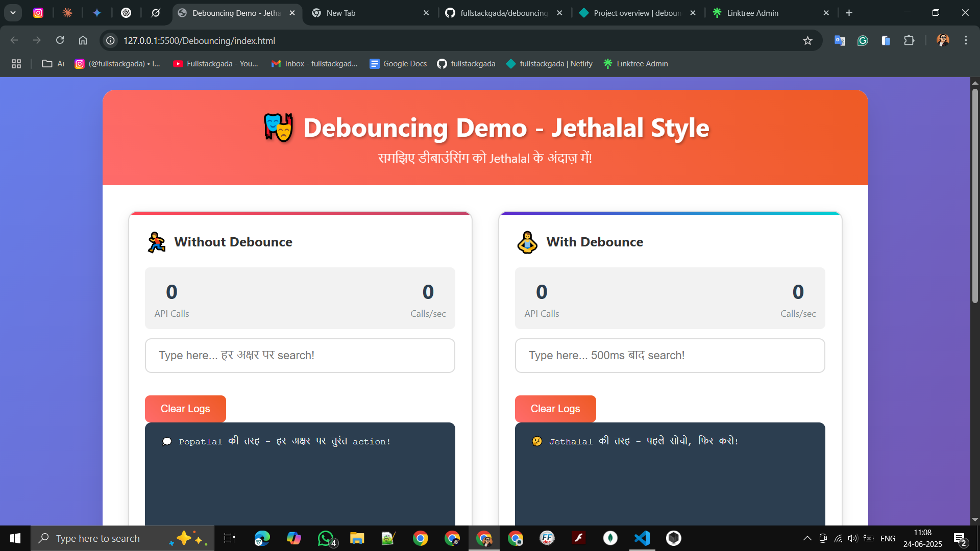
Task: Open the blue document extension icon
Action: point(886,40)
